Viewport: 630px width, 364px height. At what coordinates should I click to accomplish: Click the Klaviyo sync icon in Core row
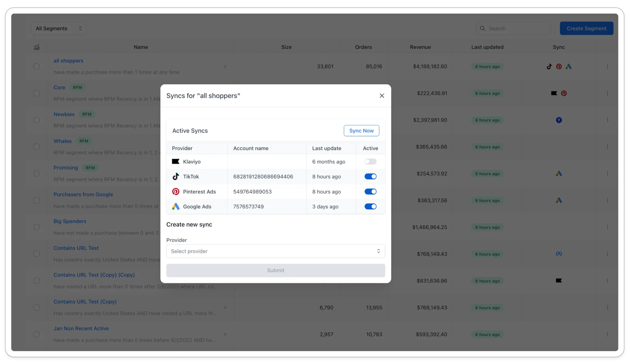(554, 93)
